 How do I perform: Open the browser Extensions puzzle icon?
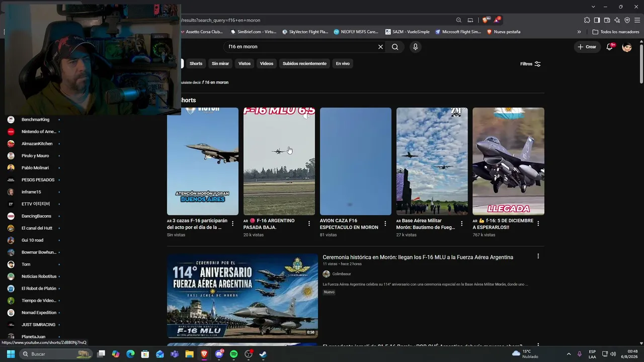(x=587, y=20)
